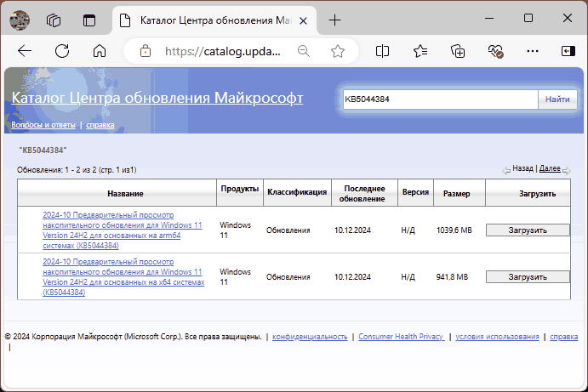Refresh the page

(62, 51)
